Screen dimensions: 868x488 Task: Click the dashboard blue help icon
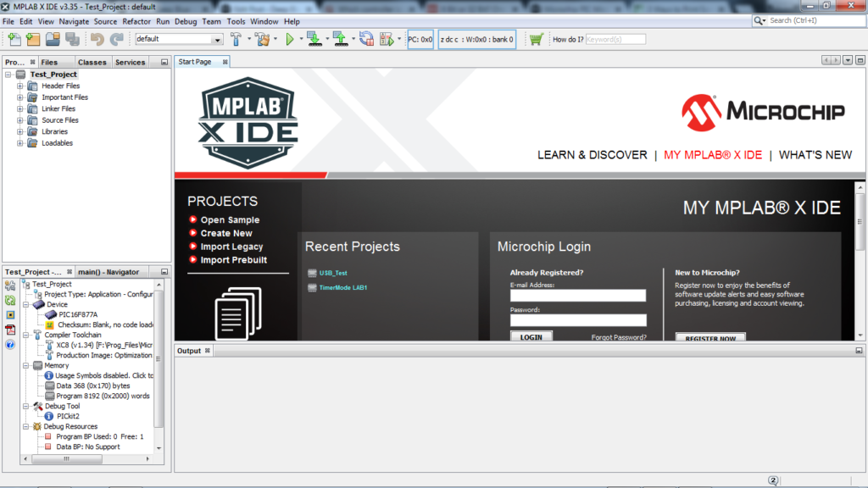(x=10, y=345)
